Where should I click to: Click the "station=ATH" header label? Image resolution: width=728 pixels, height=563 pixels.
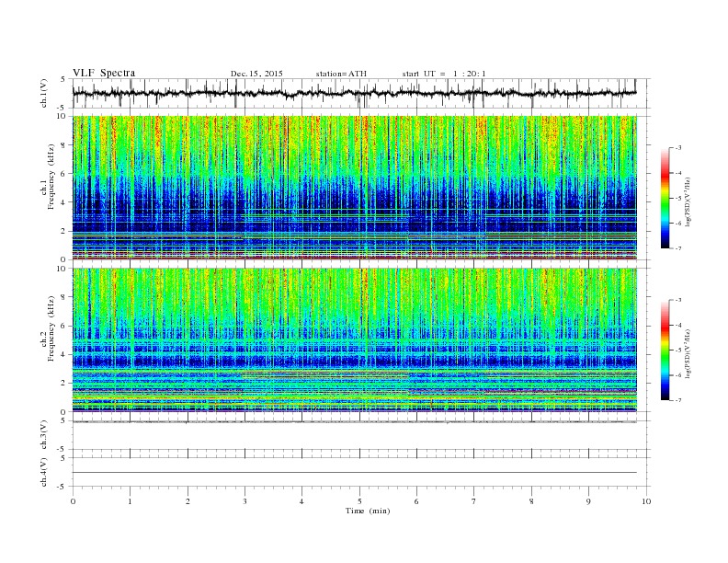(x=341, y=74)
